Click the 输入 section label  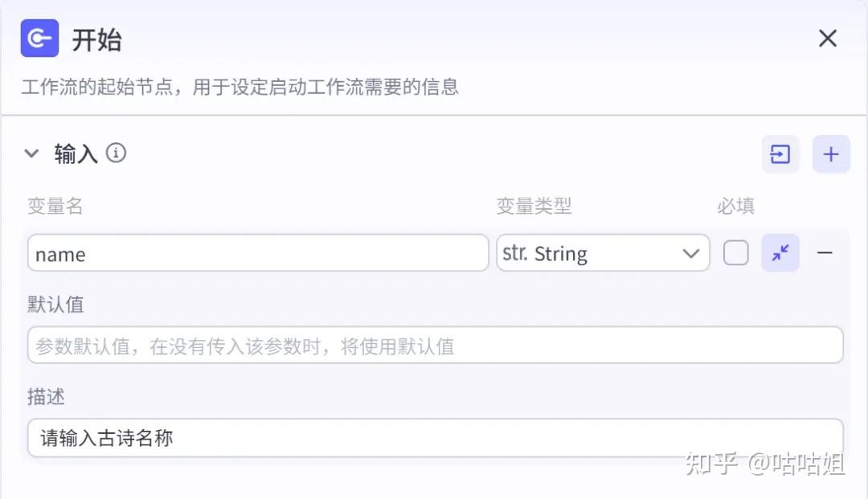[x=76, y=153]
